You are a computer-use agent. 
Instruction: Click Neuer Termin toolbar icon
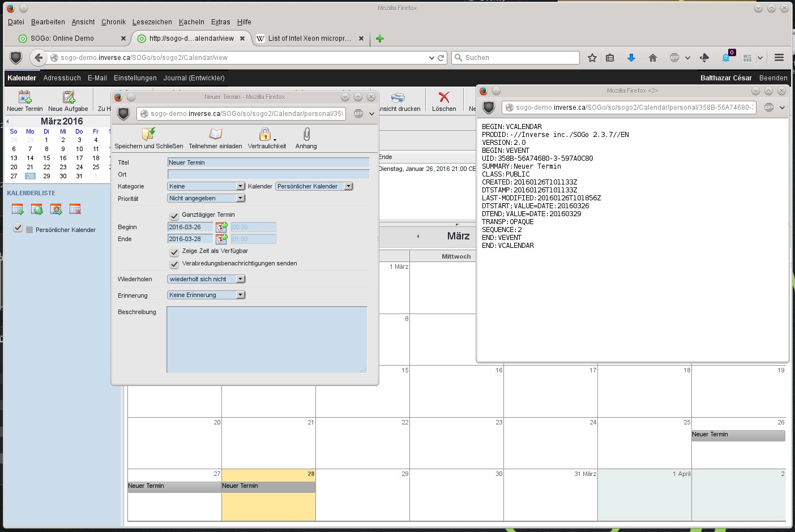click(x=25, y=97)
